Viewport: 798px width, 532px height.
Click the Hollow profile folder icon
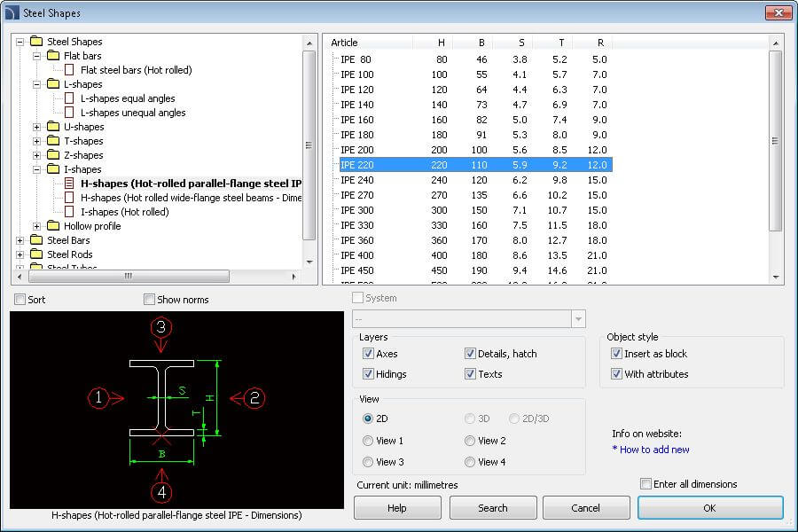tap(53, 226)
